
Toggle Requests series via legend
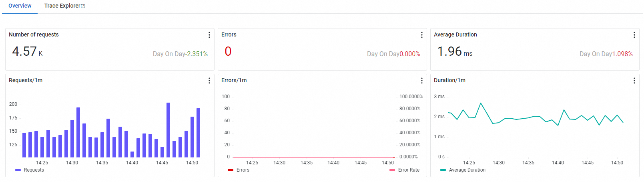coord(34,170)
